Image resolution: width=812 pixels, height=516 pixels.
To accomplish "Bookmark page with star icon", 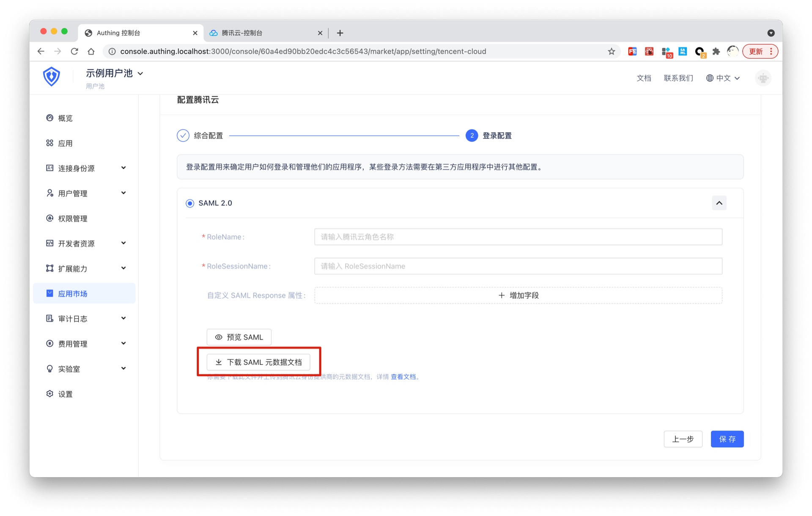I will [611, 52].
